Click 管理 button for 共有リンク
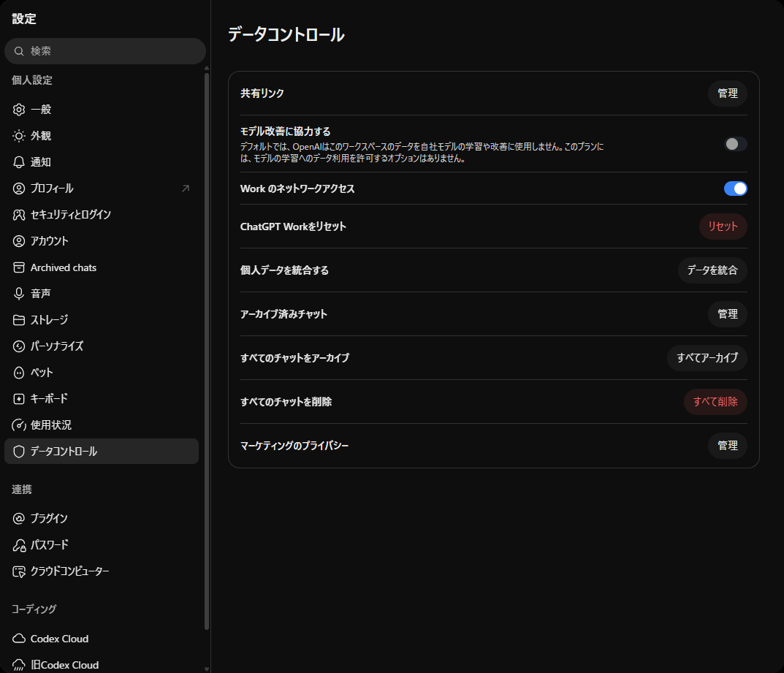784x673 pixels. 728,94
